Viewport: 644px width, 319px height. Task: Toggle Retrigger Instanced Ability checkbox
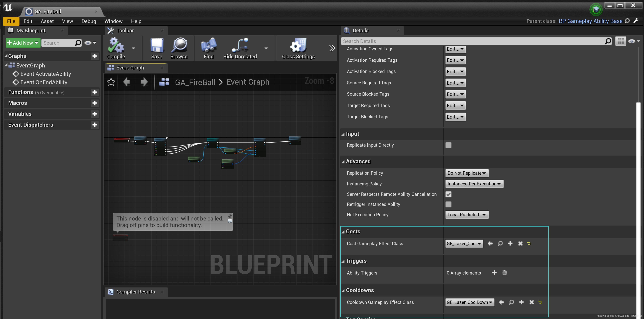(x=448, y=204)
